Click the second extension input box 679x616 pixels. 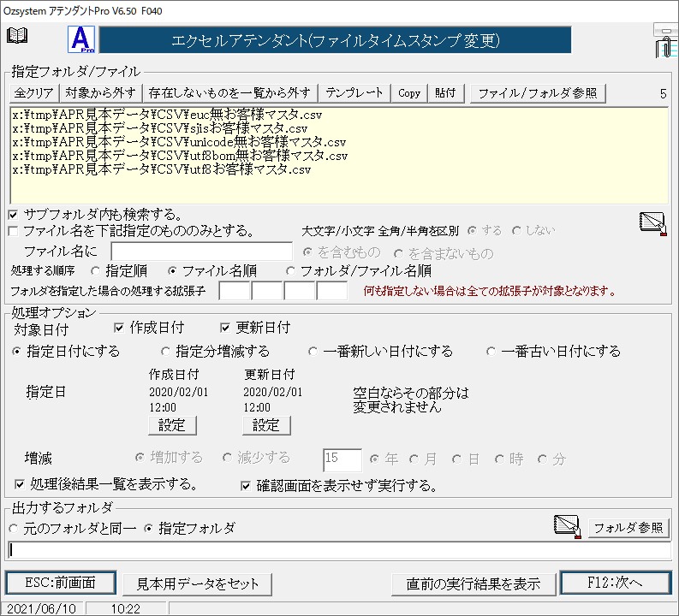267,291
